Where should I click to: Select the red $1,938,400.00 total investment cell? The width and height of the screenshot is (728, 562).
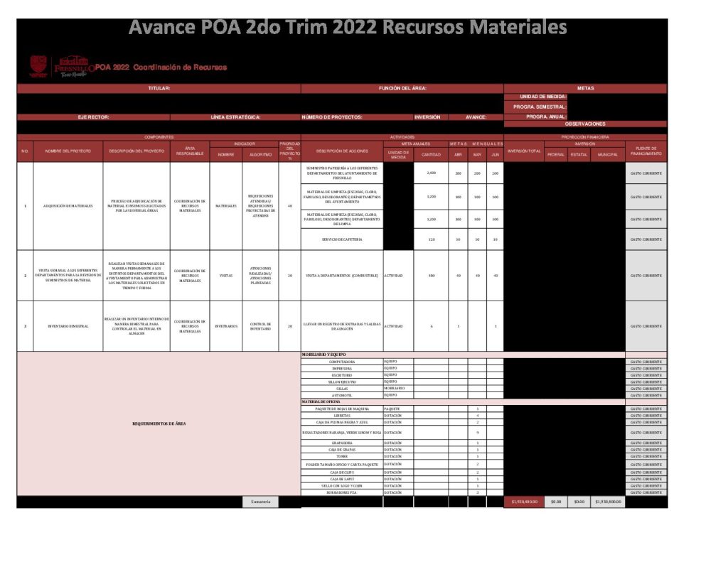pos(524,502)
